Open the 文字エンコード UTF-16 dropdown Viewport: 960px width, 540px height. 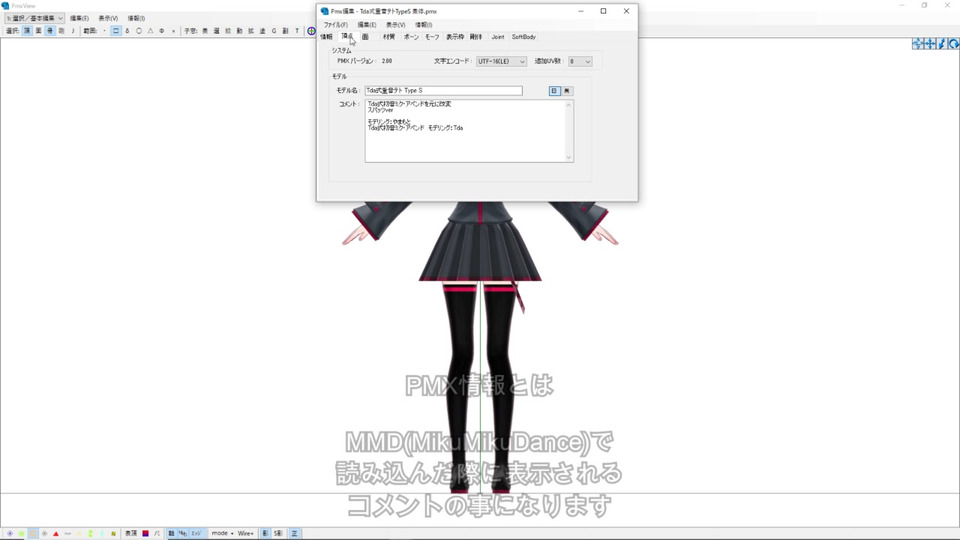pos(501,61)
